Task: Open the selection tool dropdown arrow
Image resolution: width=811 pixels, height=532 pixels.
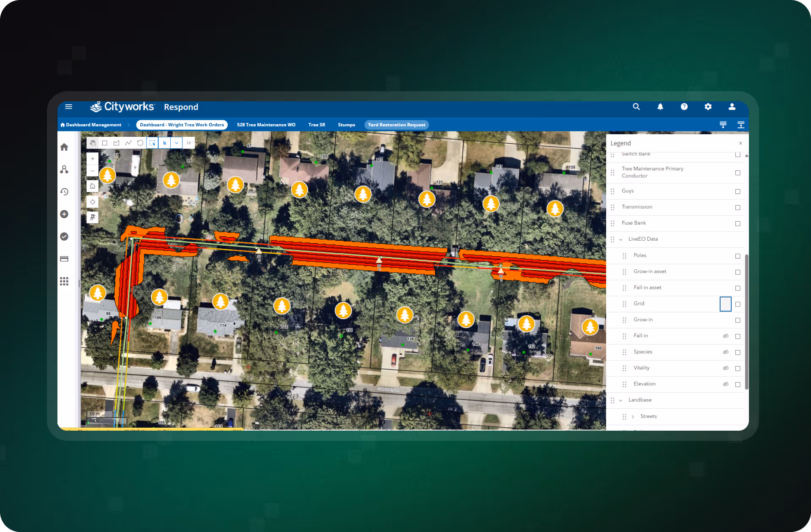Action: click(177, 143)
